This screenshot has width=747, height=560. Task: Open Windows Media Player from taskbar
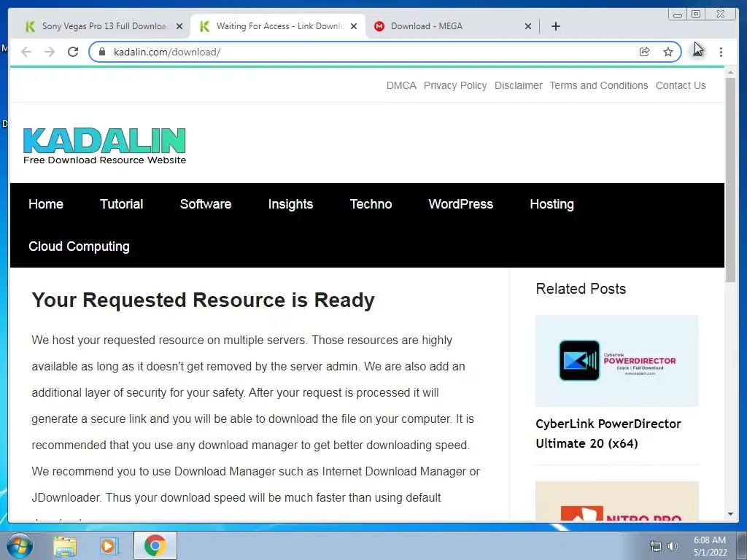tap(108, 546)
